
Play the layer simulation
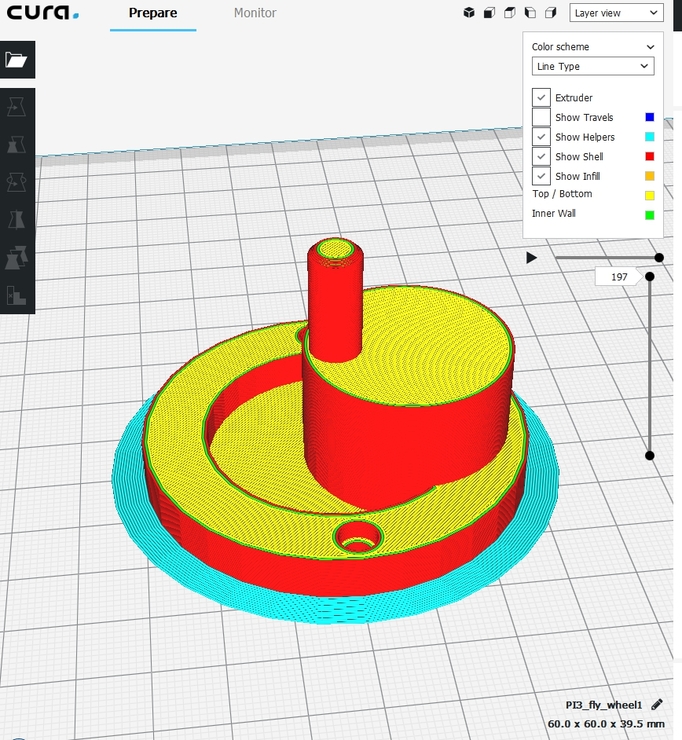[532, 258]
